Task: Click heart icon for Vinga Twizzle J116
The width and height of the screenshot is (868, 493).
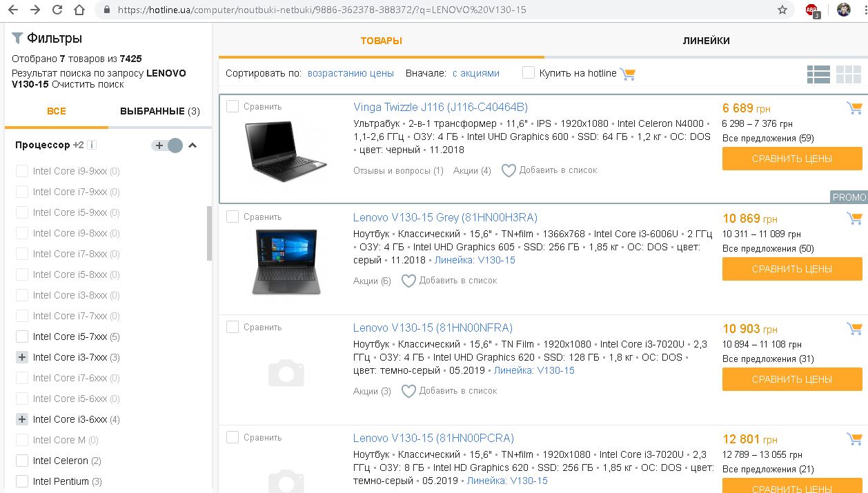Action: (509, 170)
